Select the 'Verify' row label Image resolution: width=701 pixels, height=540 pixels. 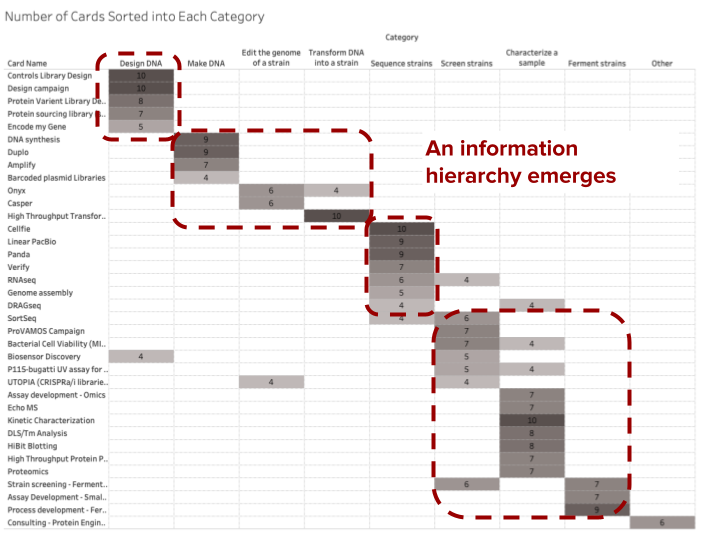coord(18,267)
